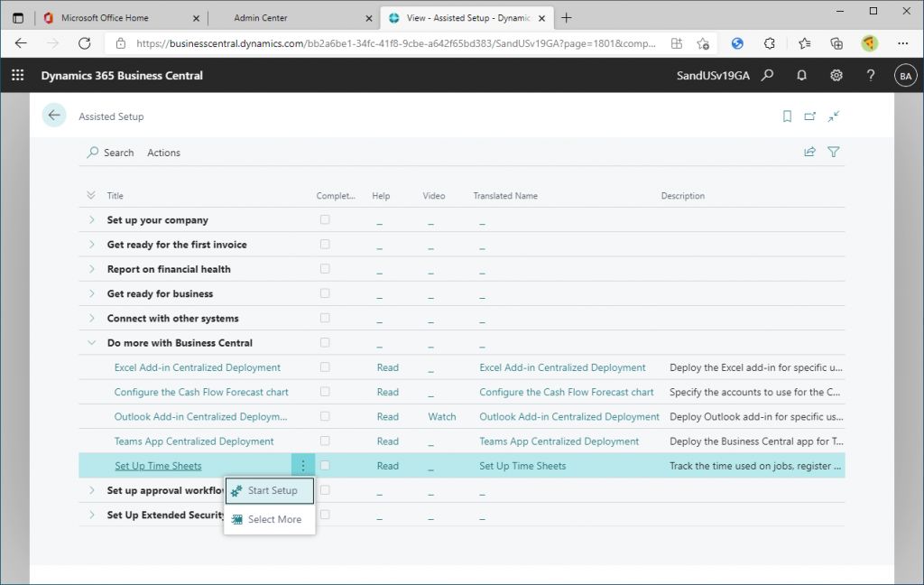Select the View - Assisted Setup browser tab
The height and width of the screenshot is (585, 924).
pos(467,18)
